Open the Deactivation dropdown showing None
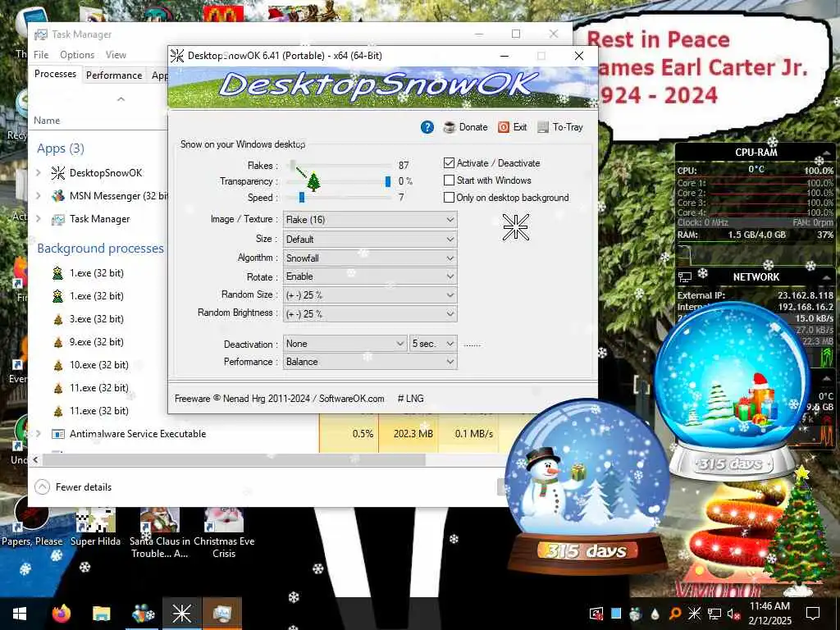840x630 pixels. click(x=345, y=344)
